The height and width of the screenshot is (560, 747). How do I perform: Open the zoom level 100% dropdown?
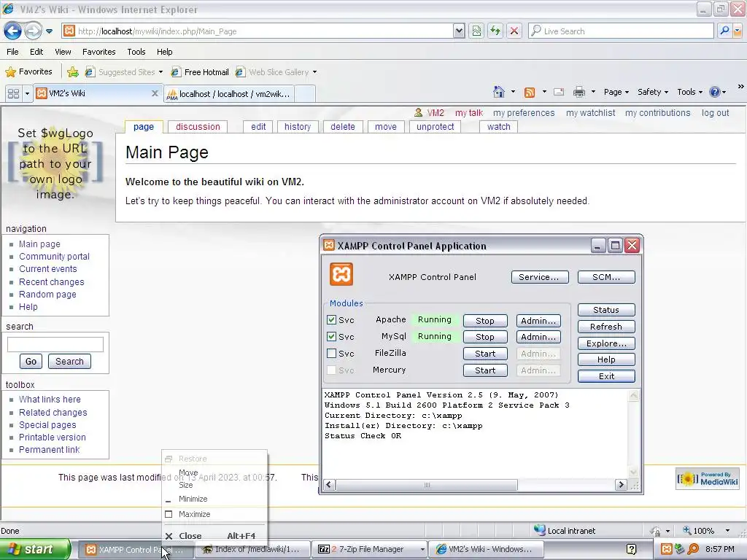click(x=727, y=531)
